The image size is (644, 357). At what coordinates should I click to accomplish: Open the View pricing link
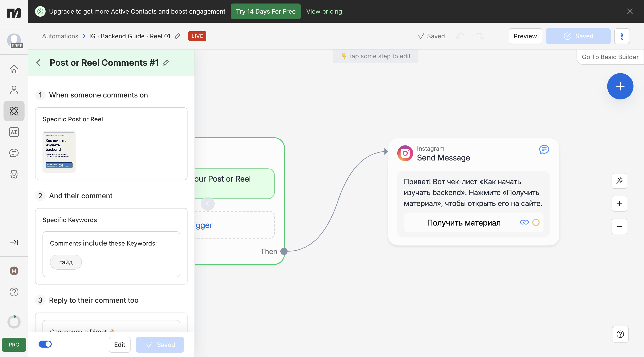[324, 11]
